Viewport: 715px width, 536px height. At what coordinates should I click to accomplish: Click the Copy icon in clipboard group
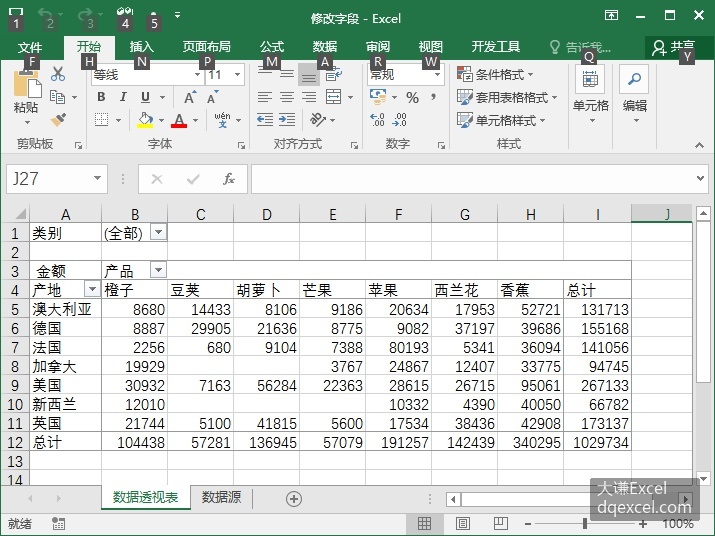pyautogui.click(x=57, y=97)
